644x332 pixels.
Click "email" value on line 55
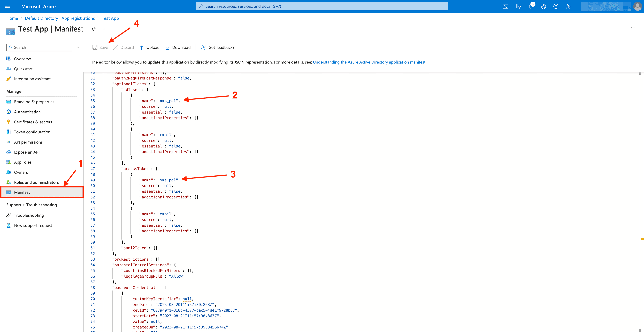coord(166,214)
